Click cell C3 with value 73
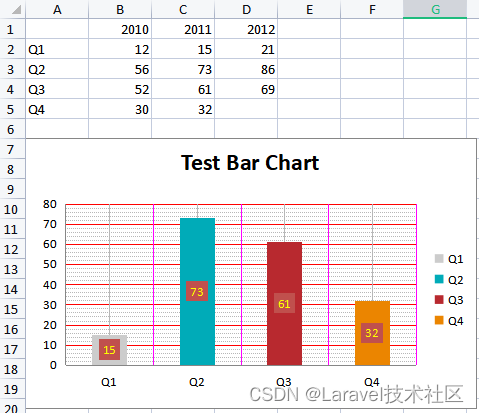 click(183, 69)
